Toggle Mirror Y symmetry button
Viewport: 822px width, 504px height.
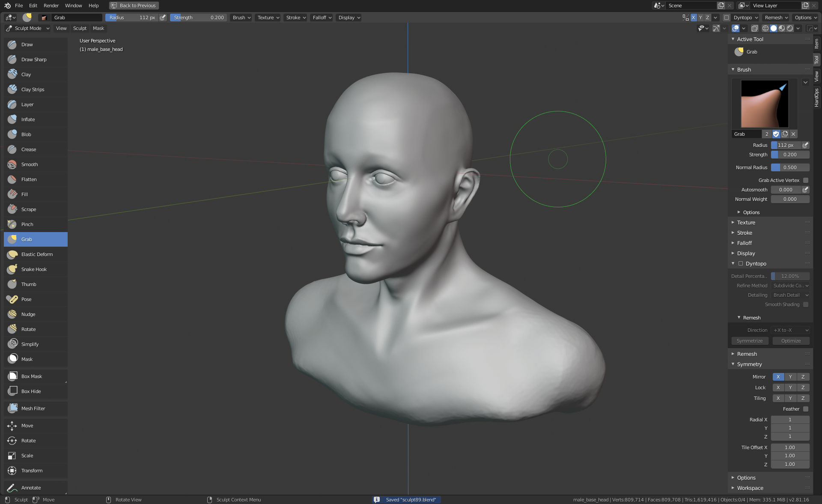pos(790,377)
